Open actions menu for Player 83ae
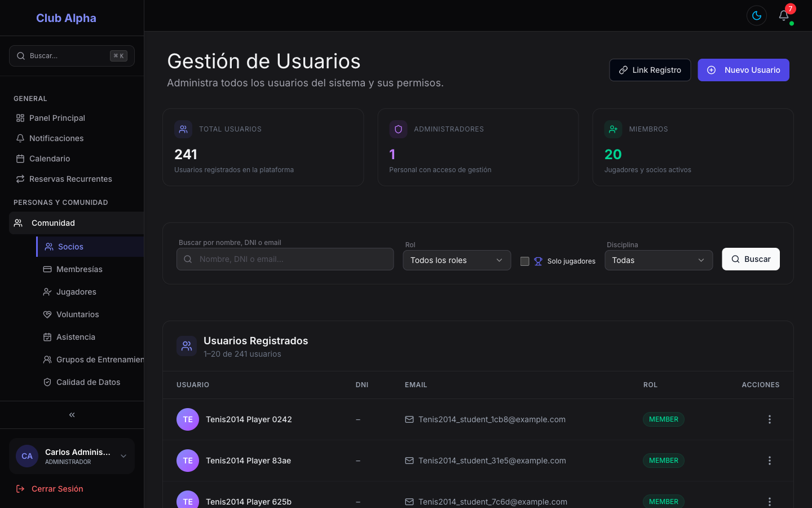The image size is (812, 508). [770, 461]
